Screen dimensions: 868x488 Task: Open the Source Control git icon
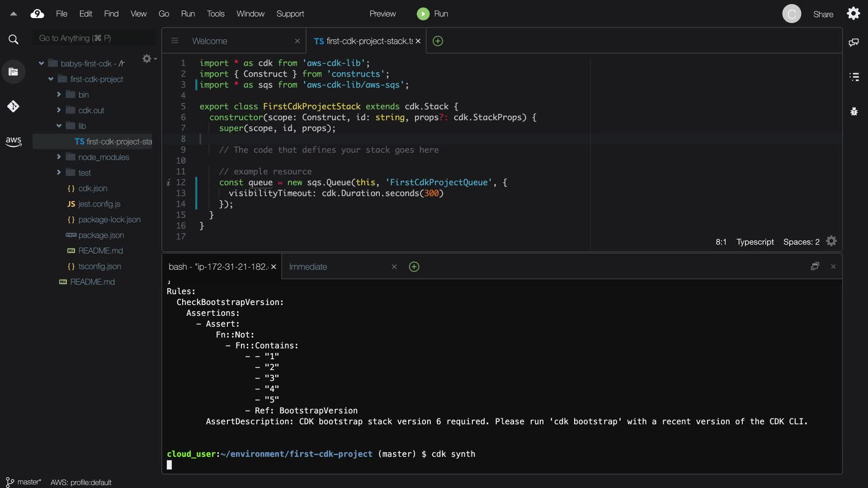[x=13, y=107]
